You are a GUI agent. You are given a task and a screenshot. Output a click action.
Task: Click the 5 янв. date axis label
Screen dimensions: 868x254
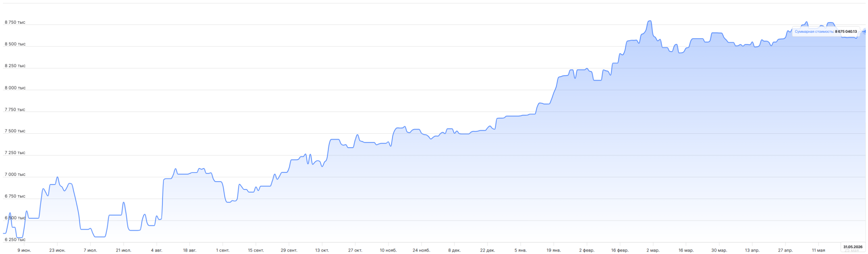pyautogui.click(x=520, y=250)
